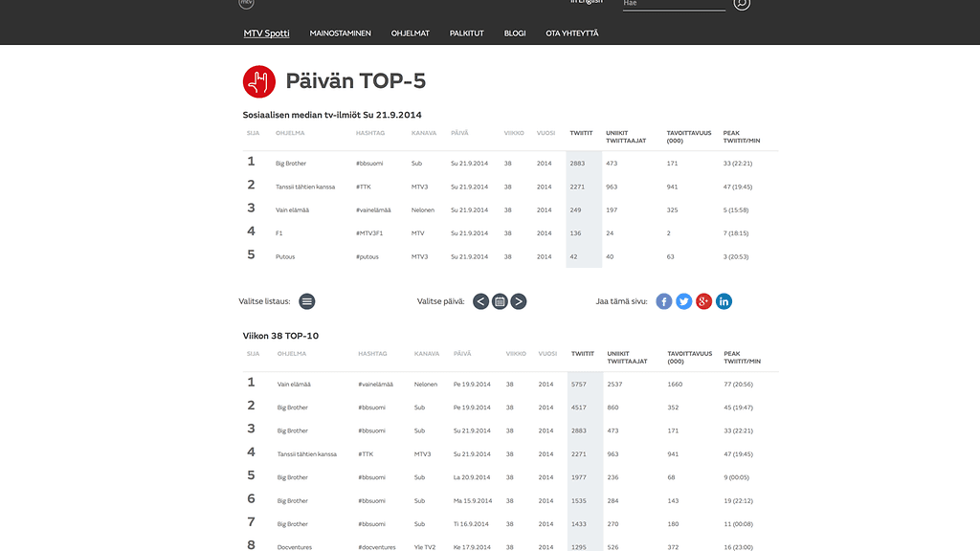
Task: Open the list selection menu icon
Action: pyautogui.click(x=307, y=301)
